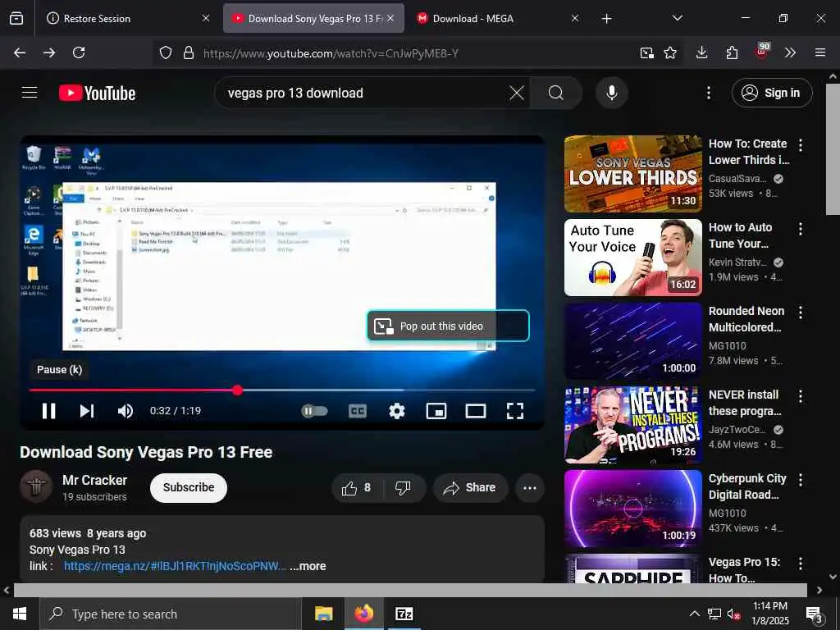This screenshot has height=630, width=840.
Task: Open the YouTube guide hamburger menu
Action: pyautogui.click(x=30, y=93)
